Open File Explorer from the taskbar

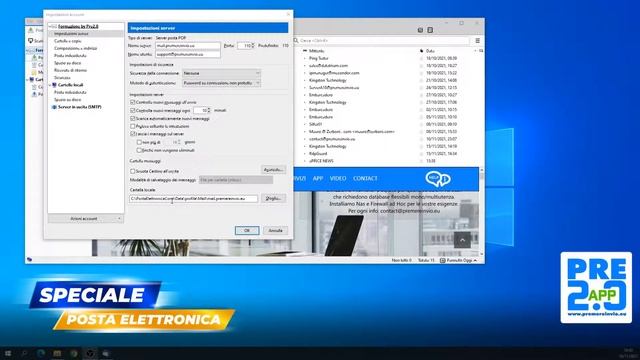point(57,353)
